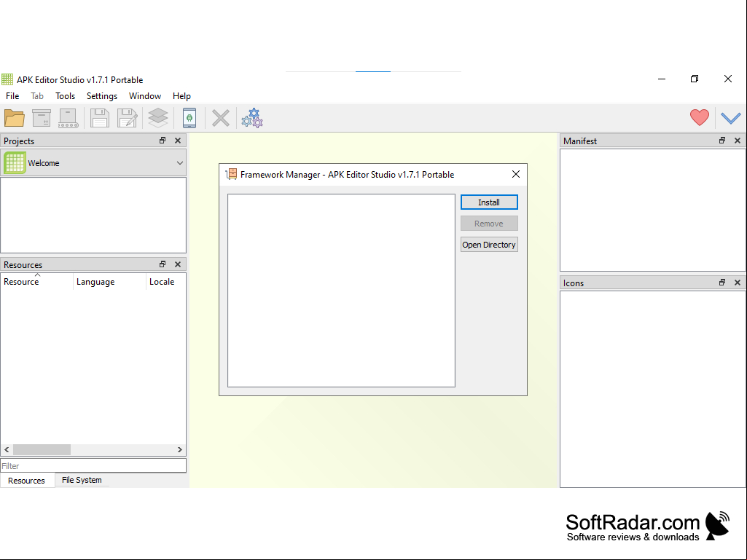Image resolution: width=747 pixels, height=560 pixels.
Task: Click the Save APK floppy icon
Action: [100, 118]
